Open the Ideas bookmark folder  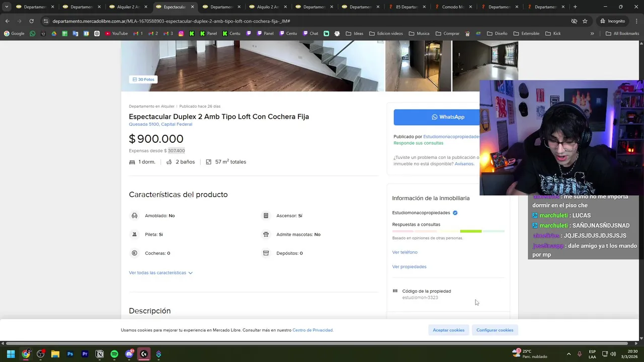point(354,34)
